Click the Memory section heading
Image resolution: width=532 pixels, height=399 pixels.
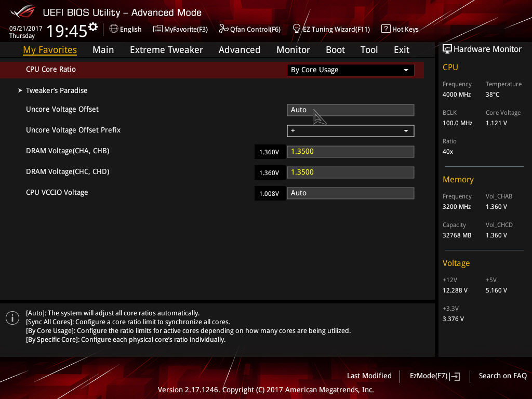[x=458, y=179]
